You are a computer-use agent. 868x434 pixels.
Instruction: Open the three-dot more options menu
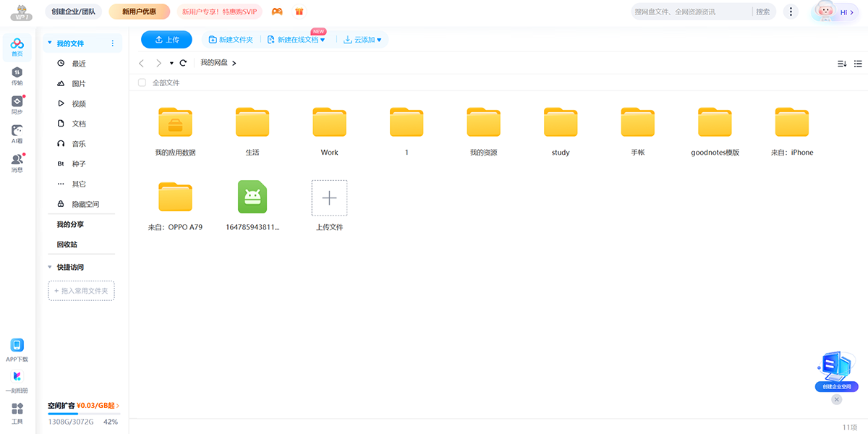coord(791,11)
